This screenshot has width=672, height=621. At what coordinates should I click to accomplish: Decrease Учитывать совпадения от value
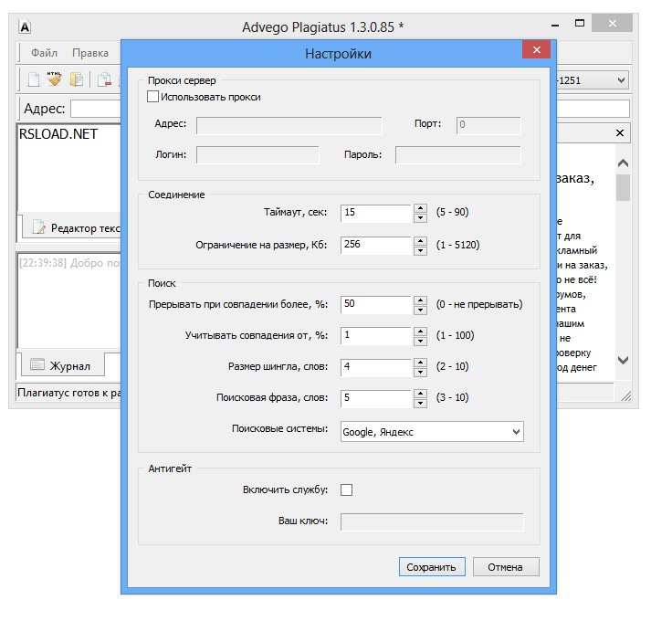[x=420, y=341]
